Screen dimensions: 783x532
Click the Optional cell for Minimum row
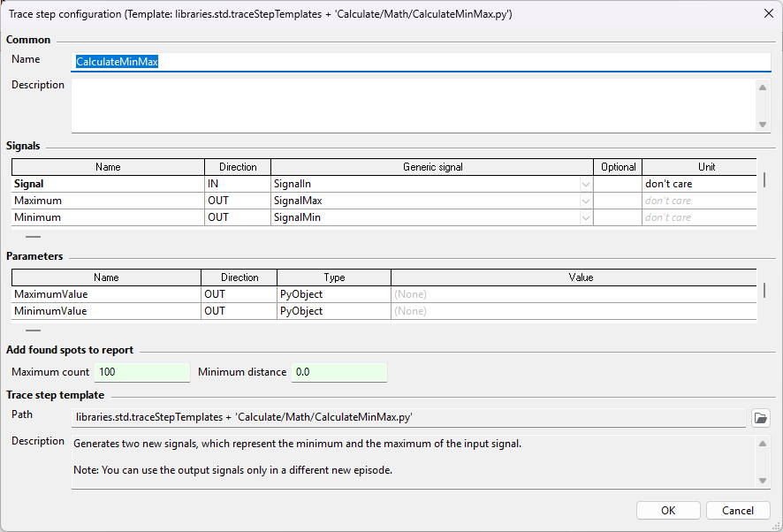point(618,217)
